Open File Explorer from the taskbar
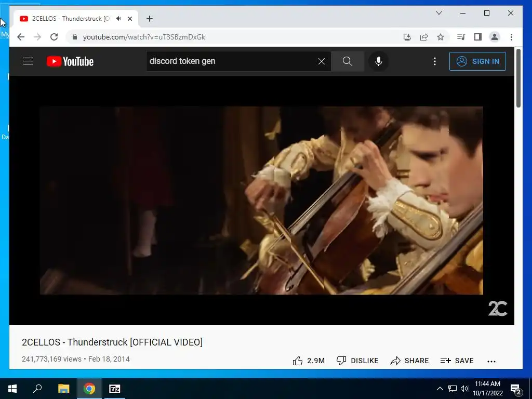The image size is (532, 399). pos(63,389)
